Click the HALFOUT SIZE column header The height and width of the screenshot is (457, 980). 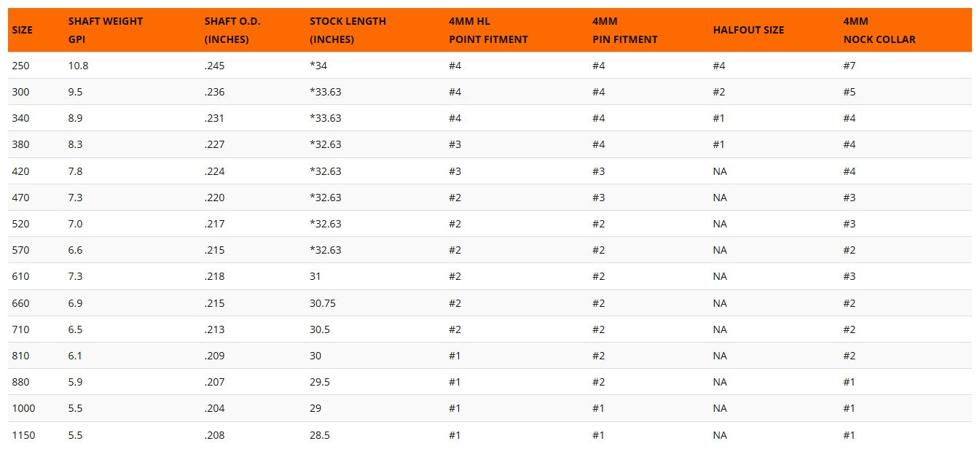(x=748, y=30)
